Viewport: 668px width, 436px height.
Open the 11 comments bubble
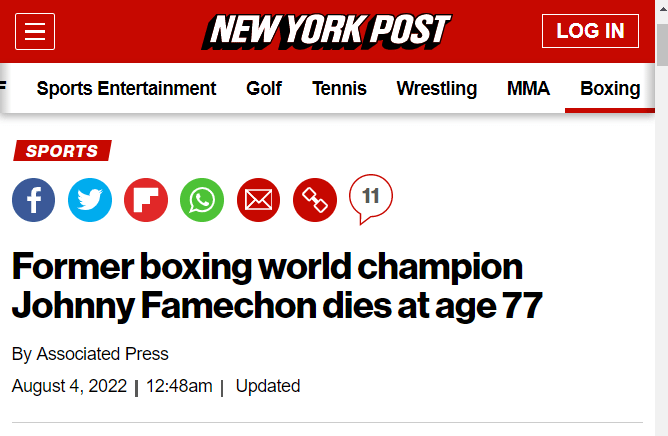(x=371, y=197)
